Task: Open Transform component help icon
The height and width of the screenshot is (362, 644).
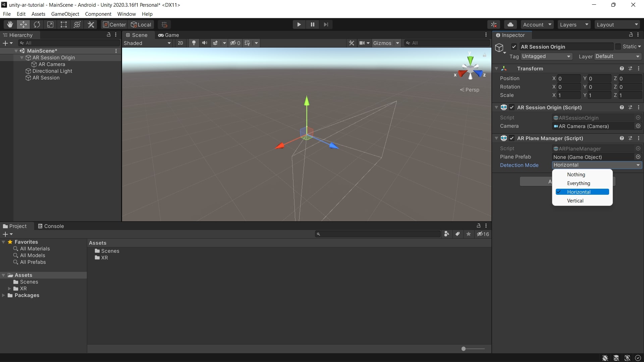Action: [x=622, y=68]
